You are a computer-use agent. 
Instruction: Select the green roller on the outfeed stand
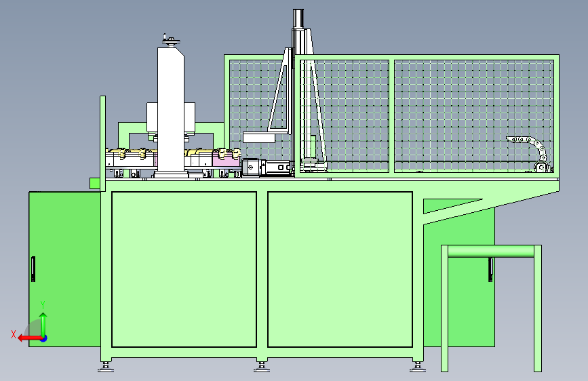point(491,252)
